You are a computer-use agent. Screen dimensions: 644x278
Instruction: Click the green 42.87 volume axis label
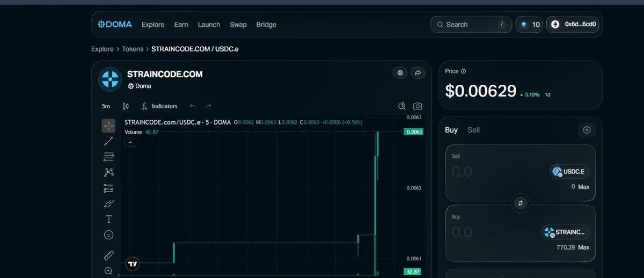pyautogui.click(x=414, y=272)
